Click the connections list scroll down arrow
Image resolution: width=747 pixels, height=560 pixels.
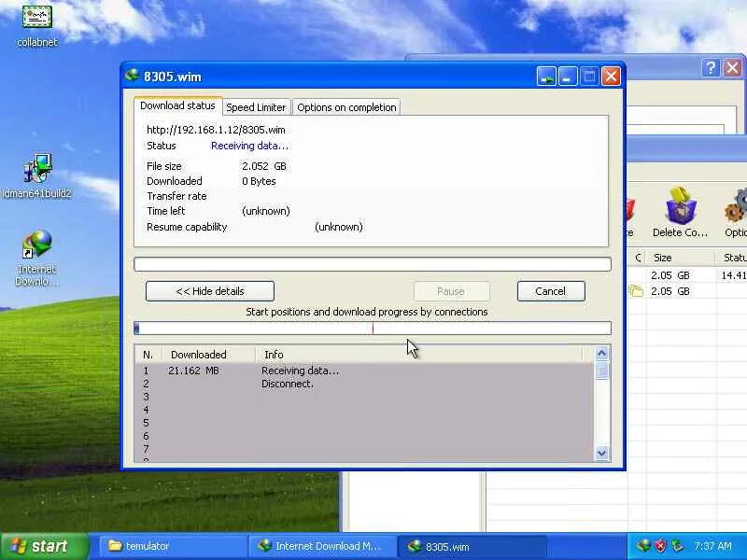coord(601,453)
